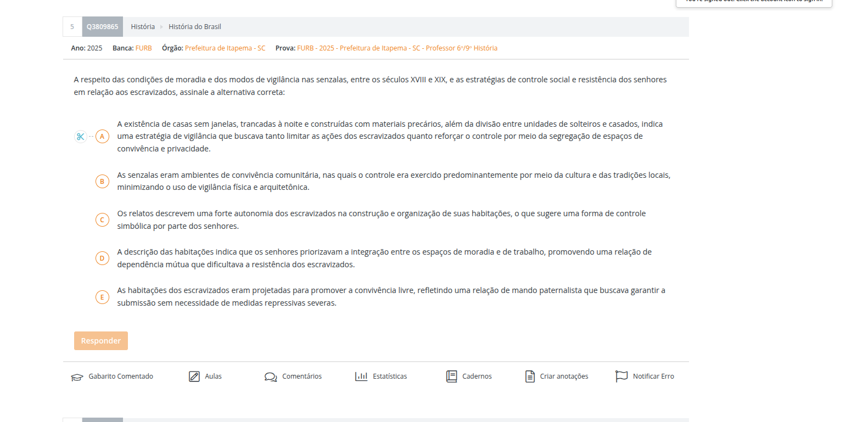Mark alternative D as the answer

(102, 258)
